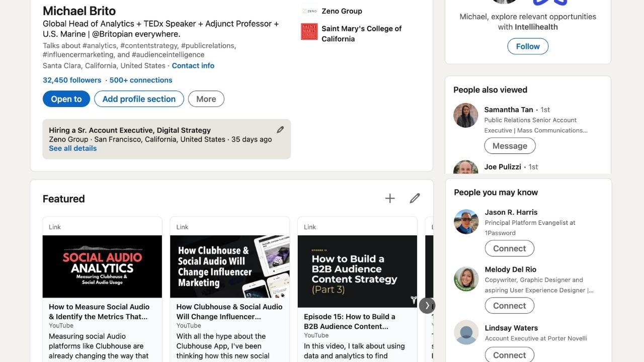Edit the Featured section with pencil icon
The width and height of the screenshot is (644, 362).
(415, 199)
